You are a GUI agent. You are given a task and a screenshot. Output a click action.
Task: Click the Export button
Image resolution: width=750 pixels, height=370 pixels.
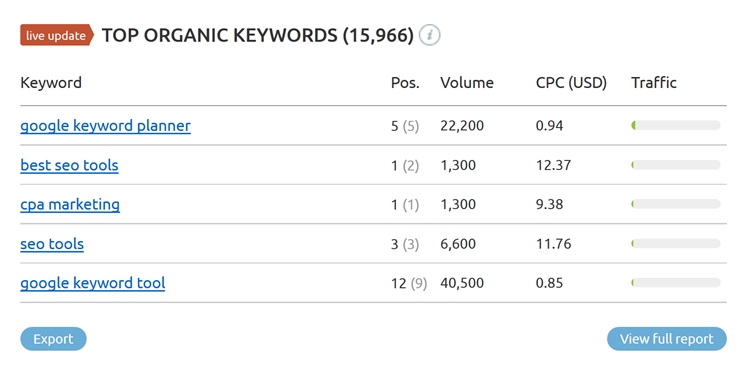pos(53,339)
